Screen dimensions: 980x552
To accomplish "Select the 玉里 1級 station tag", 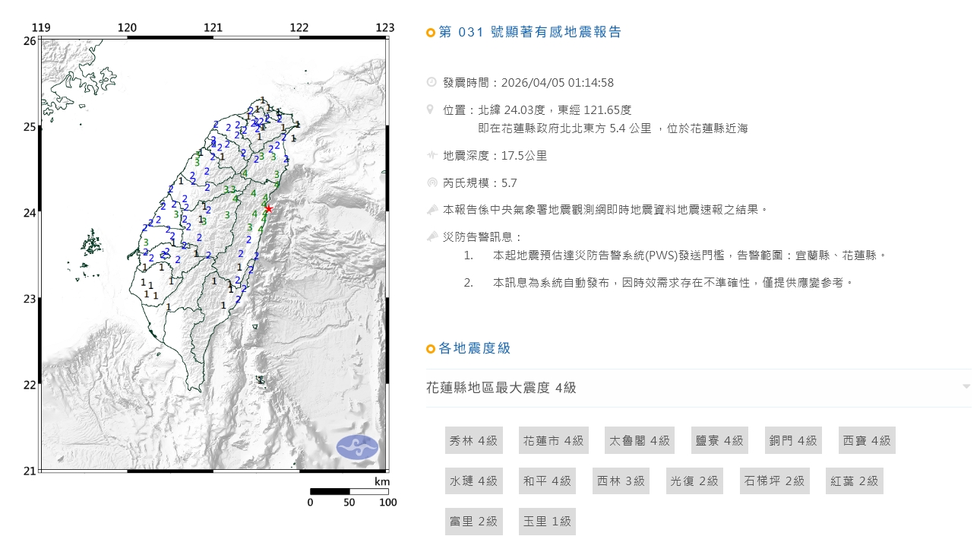I will [x=546, y=522].
